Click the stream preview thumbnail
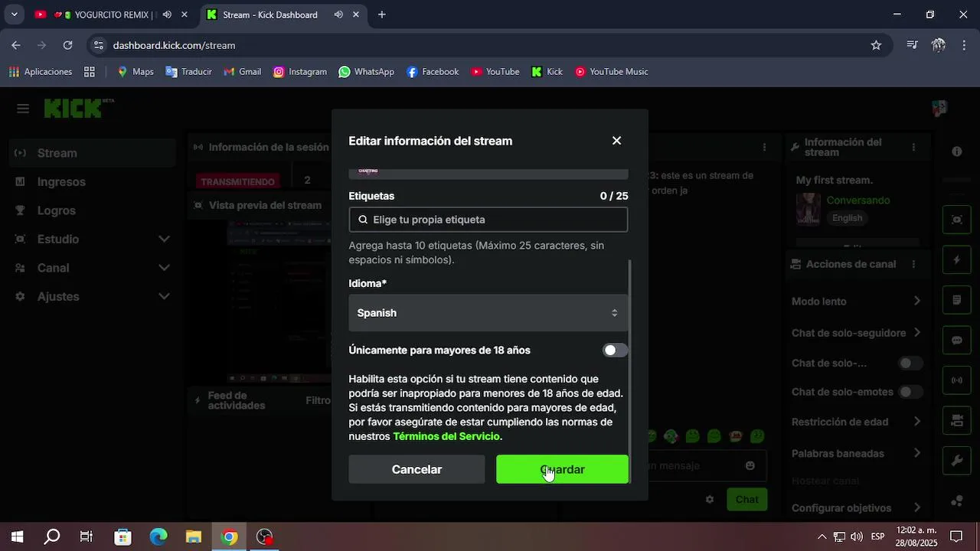This screenshot has height=551, width=980. tap(279, 302)
